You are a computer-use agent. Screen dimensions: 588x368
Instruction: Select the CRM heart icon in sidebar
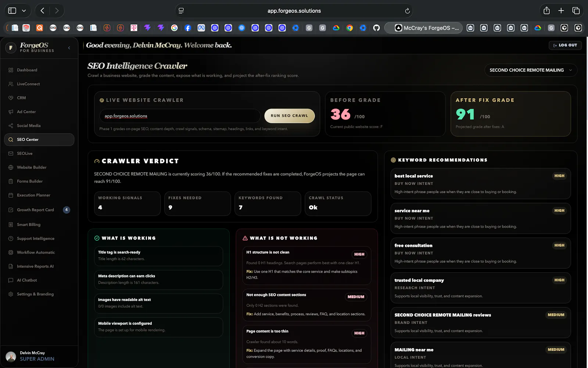click(11, 98)
